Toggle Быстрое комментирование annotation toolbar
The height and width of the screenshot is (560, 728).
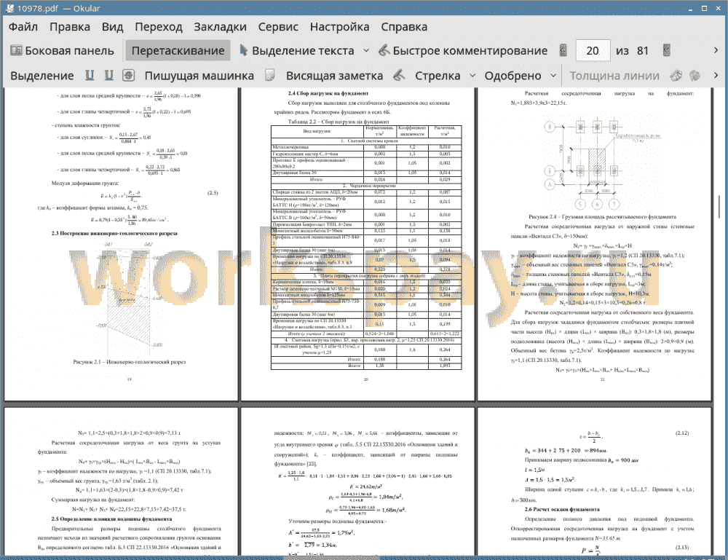463,51
